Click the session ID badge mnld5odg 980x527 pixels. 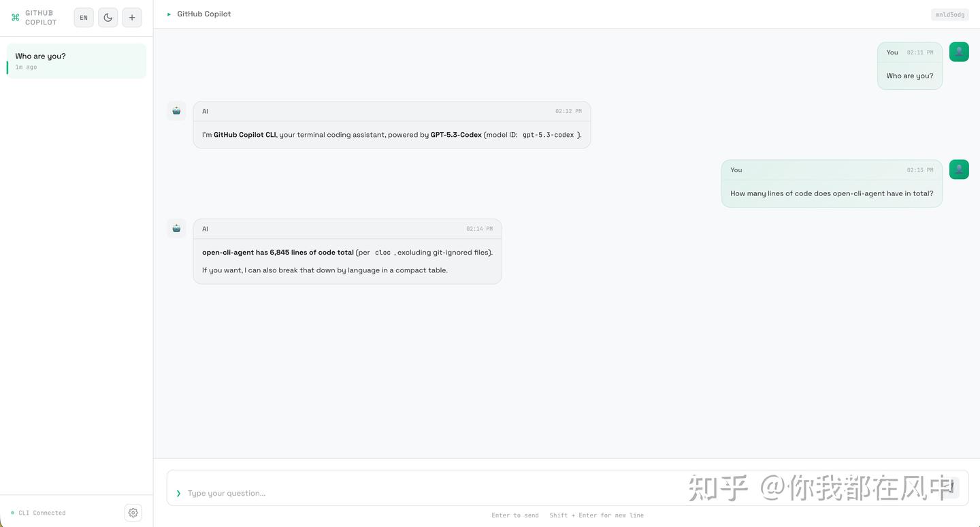tap(950, 14)
